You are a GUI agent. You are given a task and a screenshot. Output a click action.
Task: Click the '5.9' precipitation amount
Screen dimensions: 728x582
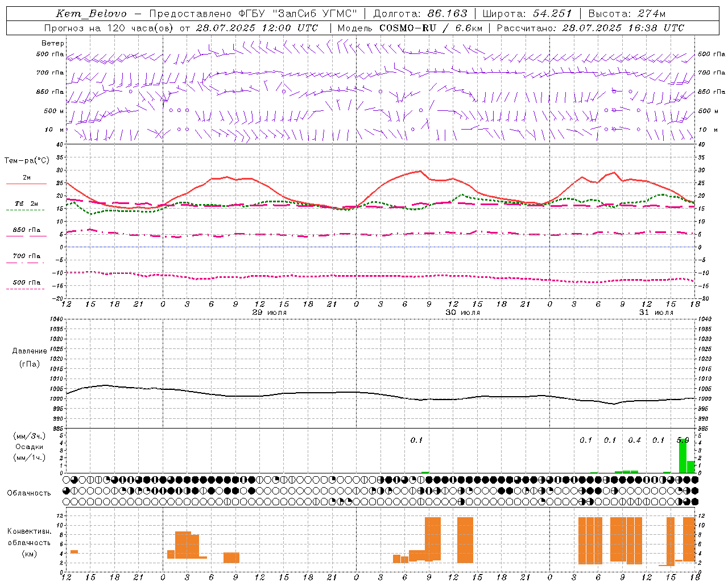682,440
